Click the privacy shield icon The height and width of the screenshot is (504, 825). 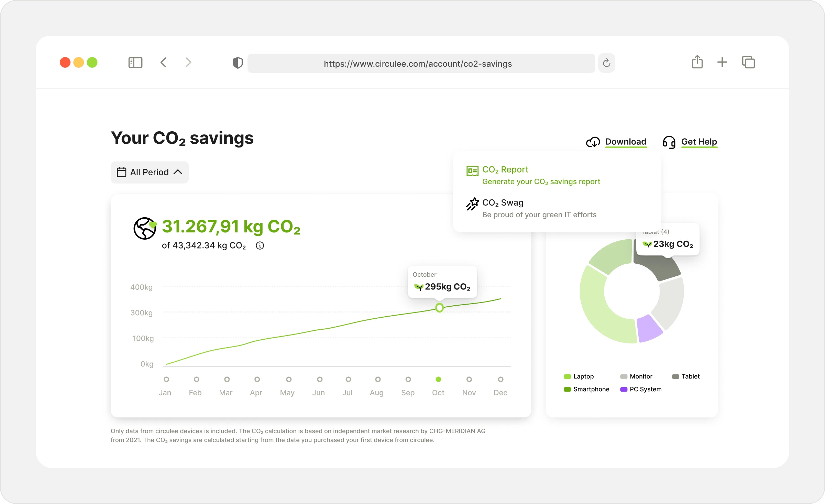point(238,63)
